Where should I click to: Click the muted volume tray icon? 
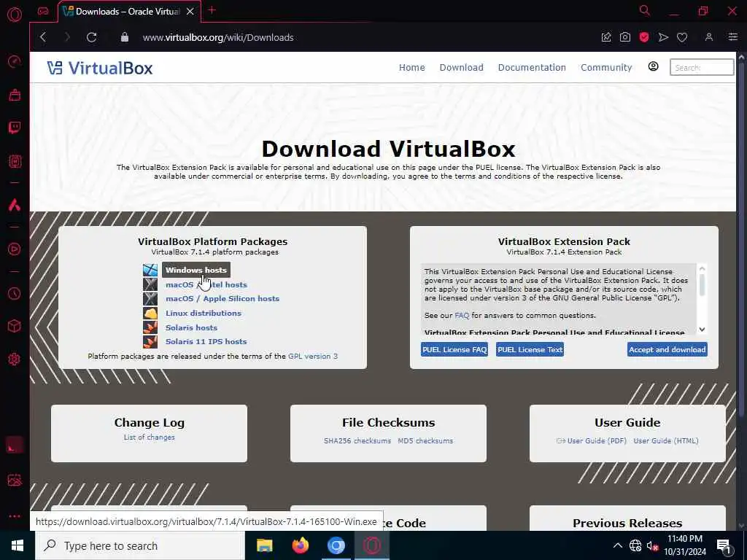tap(651, 545)
